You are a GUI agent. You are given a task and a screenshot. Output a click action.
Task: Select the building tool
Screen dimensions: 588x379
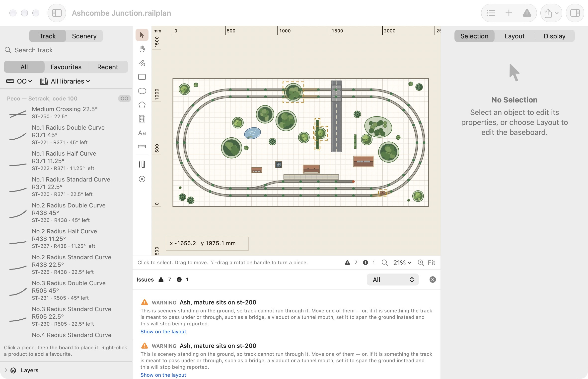142,119
